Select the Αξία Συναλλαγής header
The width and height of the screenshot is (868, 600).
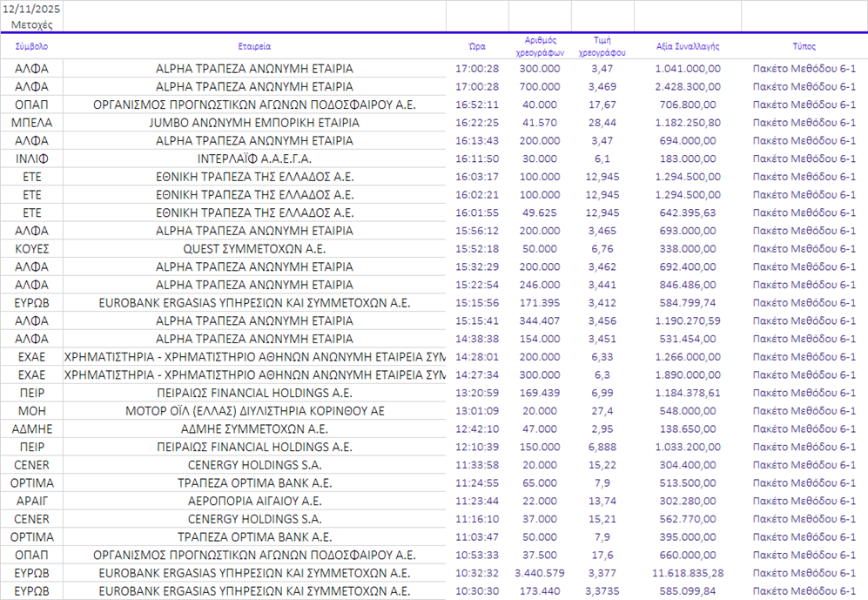688,46
